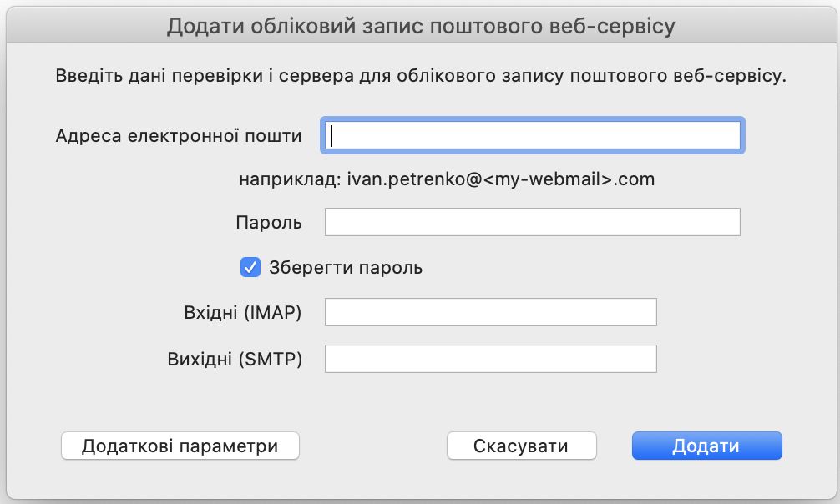Click the Пароль password field
The width and height of the screenshot is (840, 504).
click(532, 221)
